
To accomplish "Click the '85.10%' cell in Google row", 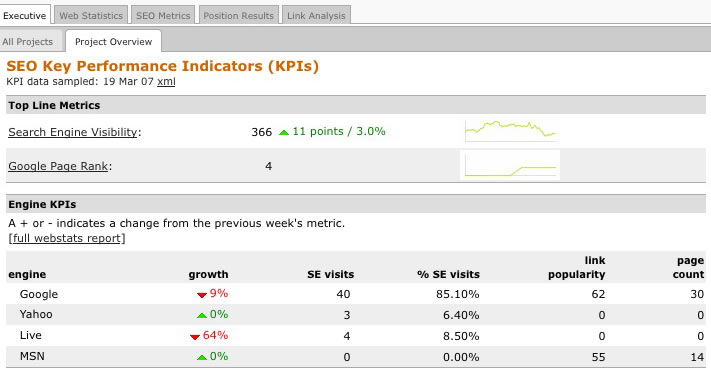I will coord(458,294).
